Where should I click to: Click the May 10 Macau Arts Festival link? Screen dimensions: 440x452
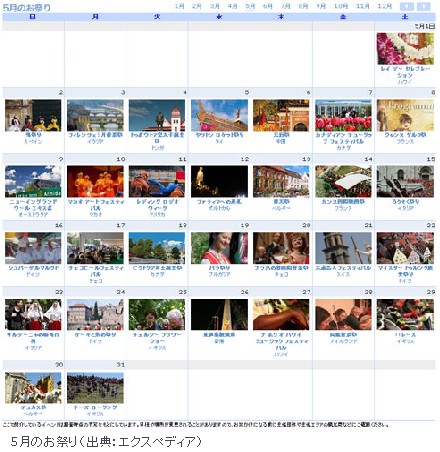tap(95, 205)
